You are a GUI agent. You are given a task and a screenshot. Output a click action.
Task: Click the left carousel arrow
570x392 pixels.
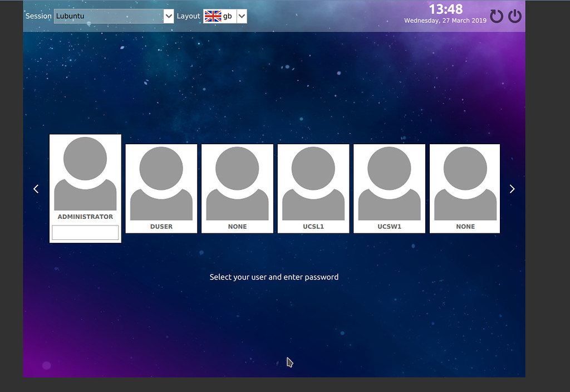pos(36,188)
